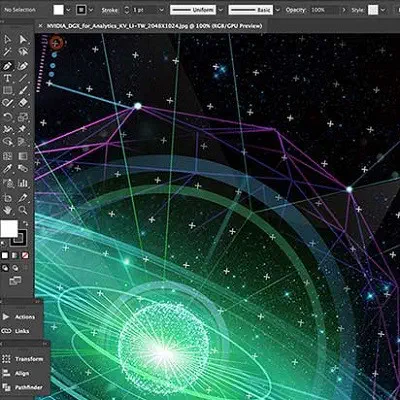
Task: Pick the Type tool
Action: (7, 78)
